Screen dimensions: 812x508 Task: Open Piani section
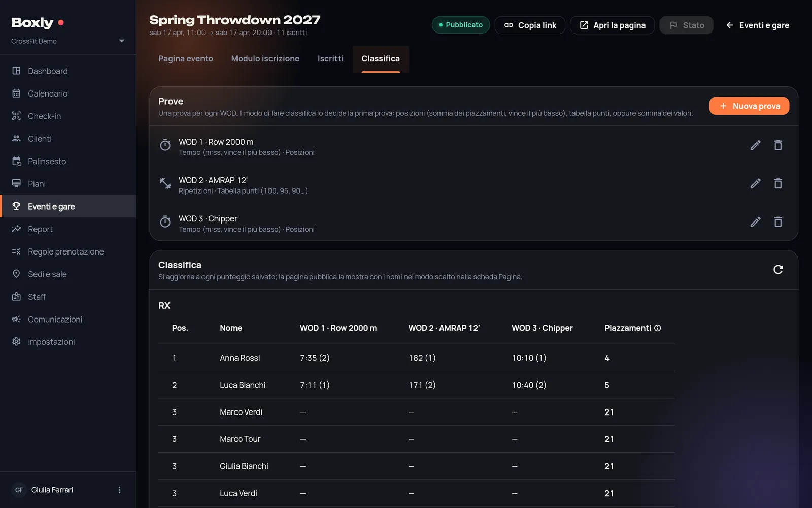coord(67,184)
